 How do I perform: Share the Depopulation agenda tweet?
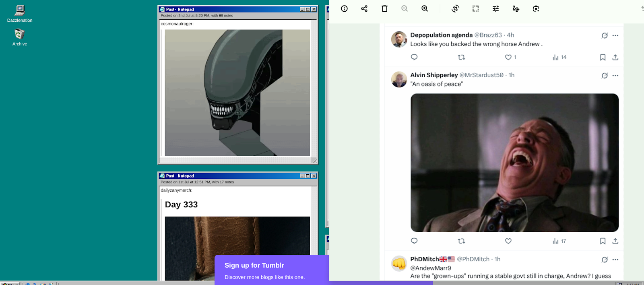click(x=615, y=57)
